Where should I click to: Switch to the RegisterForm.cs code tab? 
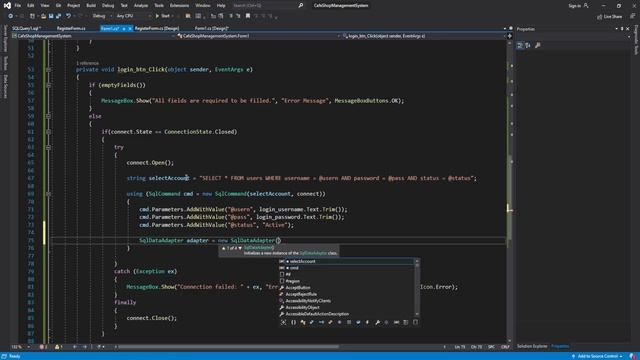71,29
